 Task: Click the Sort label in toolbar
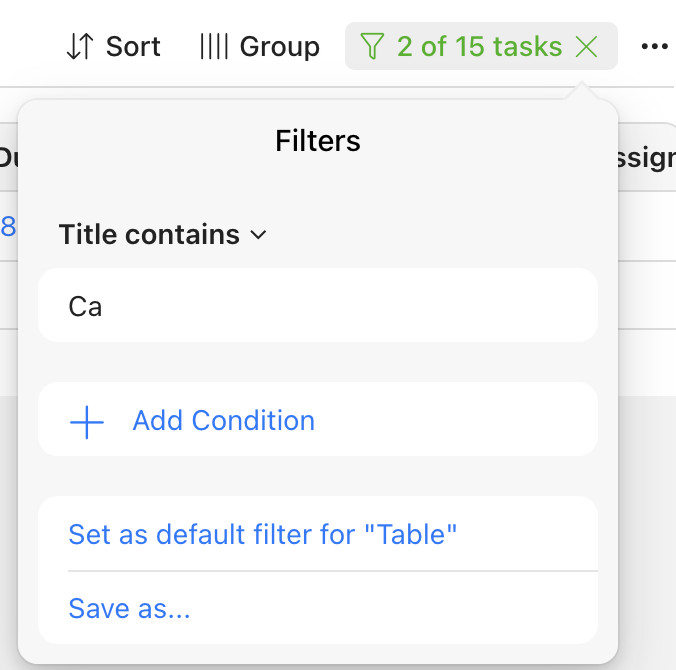point(133,47)
